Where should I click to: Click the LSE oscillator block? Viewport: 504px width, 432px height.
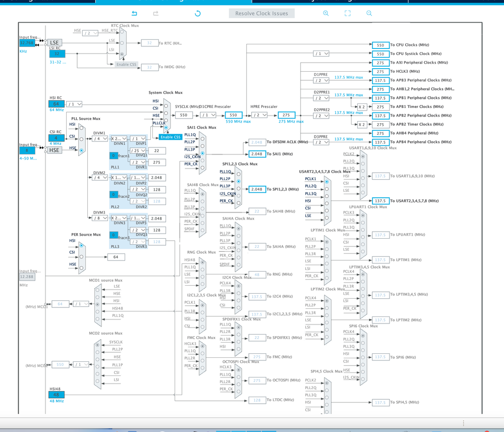click(54, 42)
